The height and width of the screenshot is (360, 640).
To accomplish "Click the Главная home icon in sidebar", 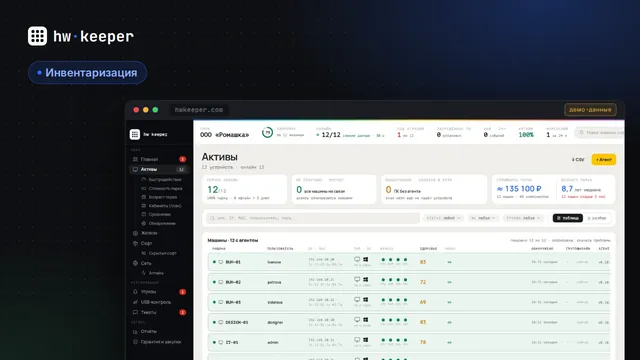I will [135, 159].
